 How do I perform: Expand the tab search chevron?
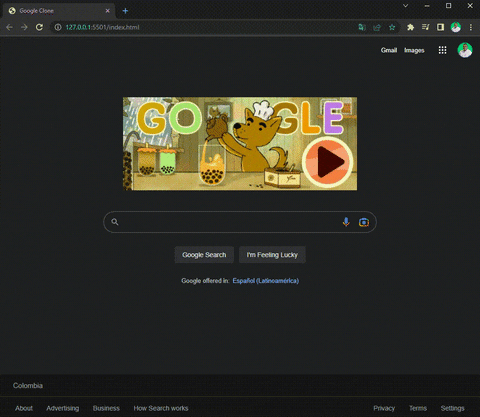click(405, 6)
